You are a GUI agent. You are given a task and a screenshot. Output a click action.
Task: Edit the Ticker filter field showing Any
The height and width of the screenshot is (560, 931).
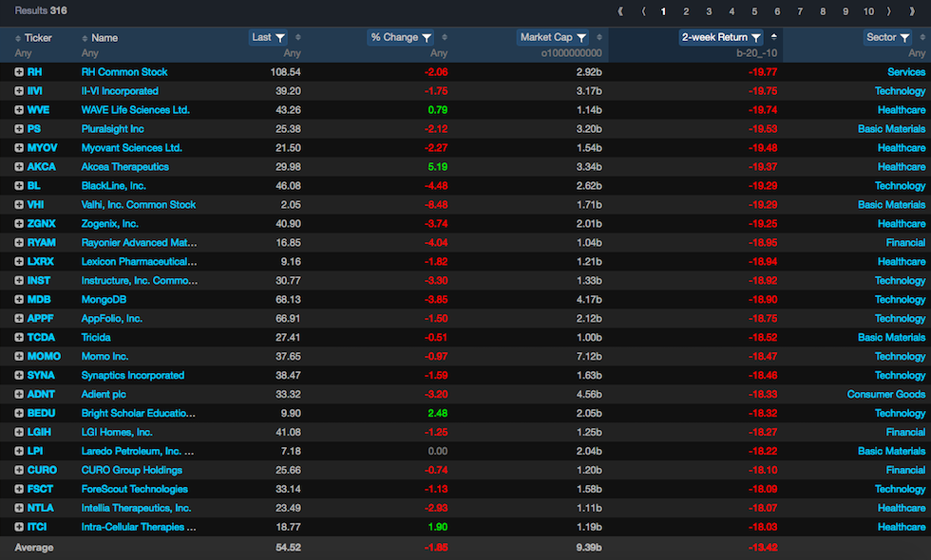click(23, 53)
